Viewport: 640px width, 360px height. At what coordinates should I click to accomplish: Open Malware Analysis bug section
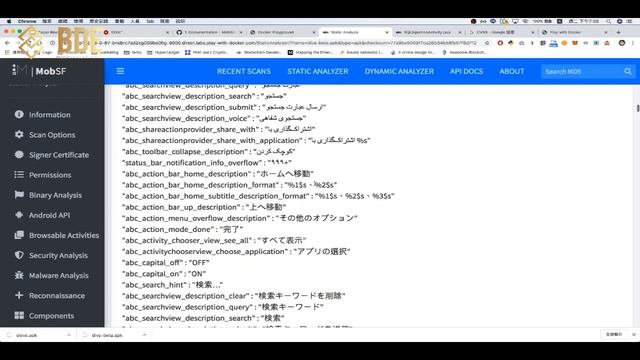52,275
